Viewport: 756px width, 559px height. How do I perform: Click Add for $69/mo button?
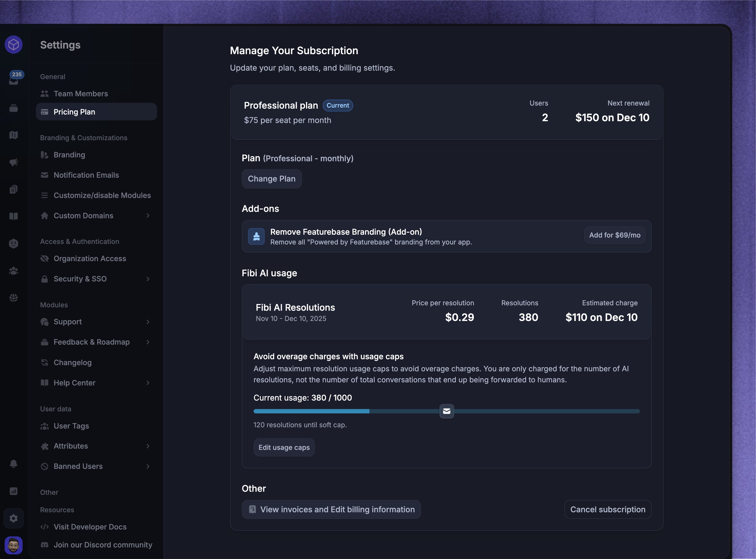pyautogui.click(x=615, y=235)
